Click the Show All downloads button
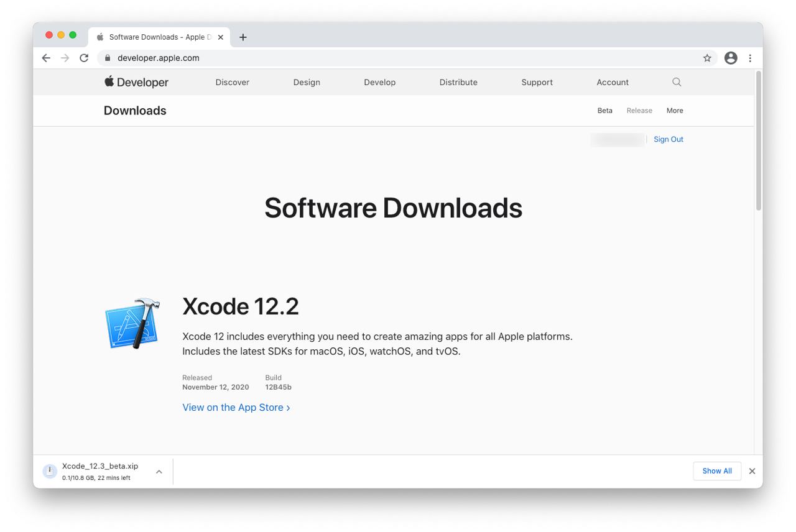This screenshot has width=796, height=532. 717,471
